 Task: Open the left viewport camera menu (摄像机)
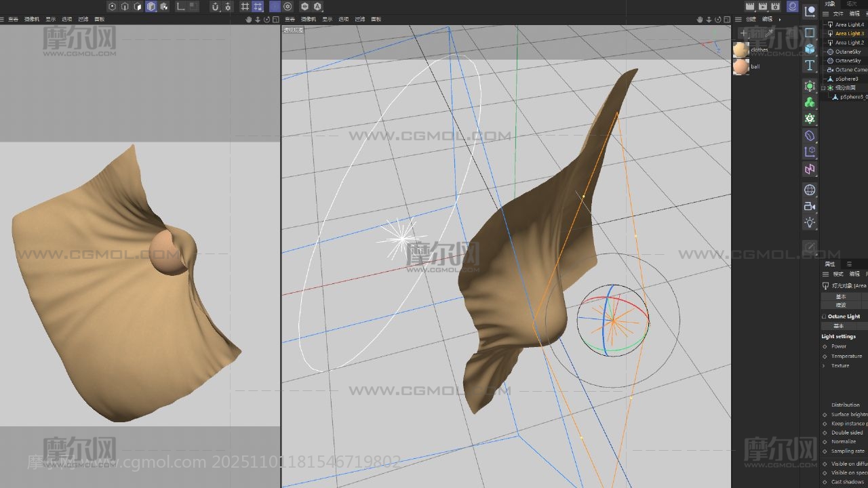click(x=32, y=20)
